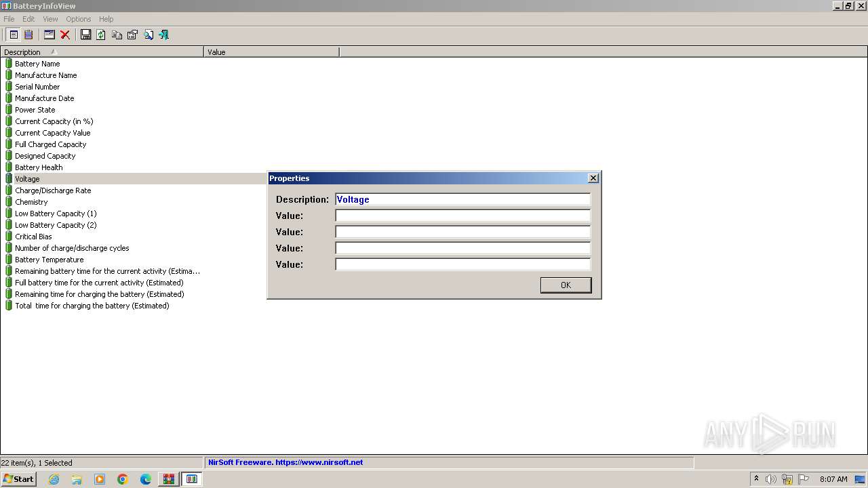This screenshot has height=488, width=868.
Task: Click the BatteryInfoView taskbar button
Action: click(x=192, y=479)
